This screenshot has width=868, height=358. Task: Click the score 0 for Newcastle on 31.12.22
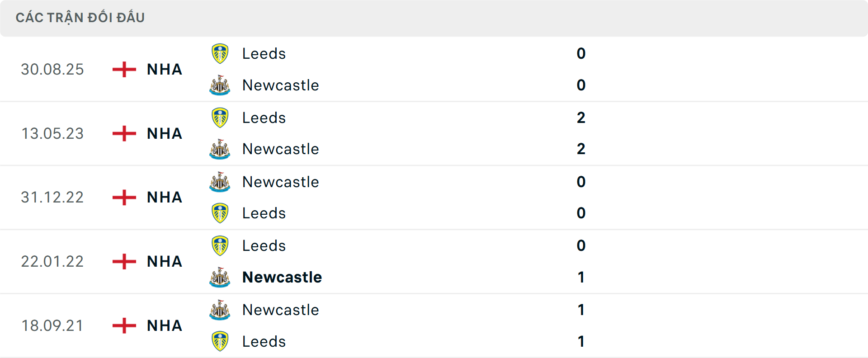pyautogui.click(x=581, y=182)
